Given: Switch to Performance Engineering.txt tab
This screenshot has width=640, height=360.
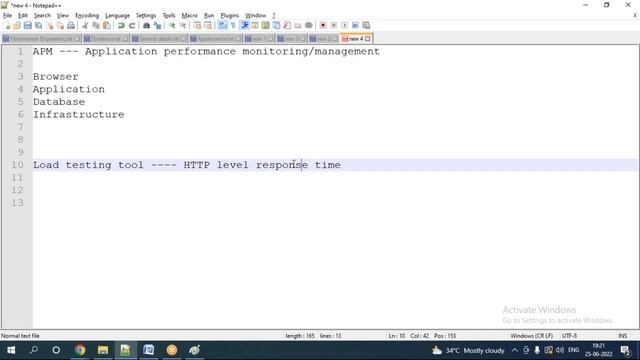Looking at the screenshot, I should point(41,39).
